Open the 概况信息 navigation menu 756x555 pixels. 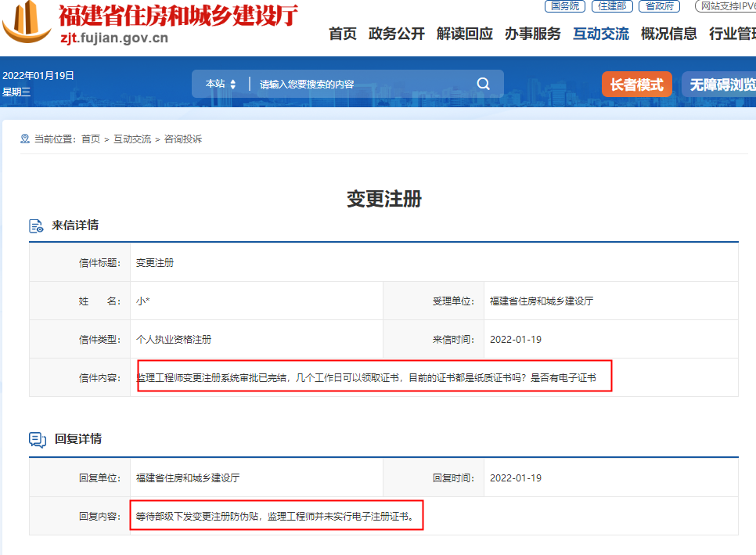pyautogui.click(x=667, y=34)
